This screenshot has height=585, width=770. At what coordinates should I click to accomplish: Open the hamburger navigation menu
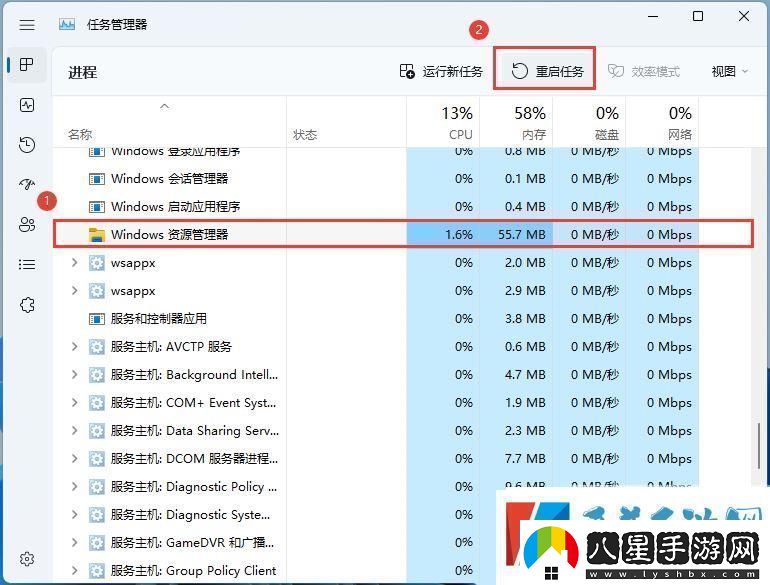(27, 25)
